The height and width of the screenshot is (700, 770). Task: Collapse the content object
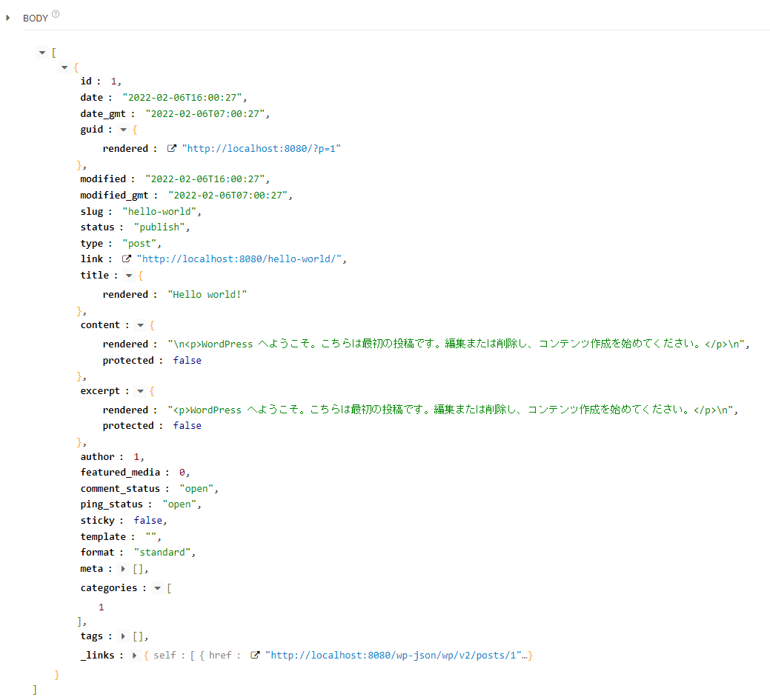(141, 325)
